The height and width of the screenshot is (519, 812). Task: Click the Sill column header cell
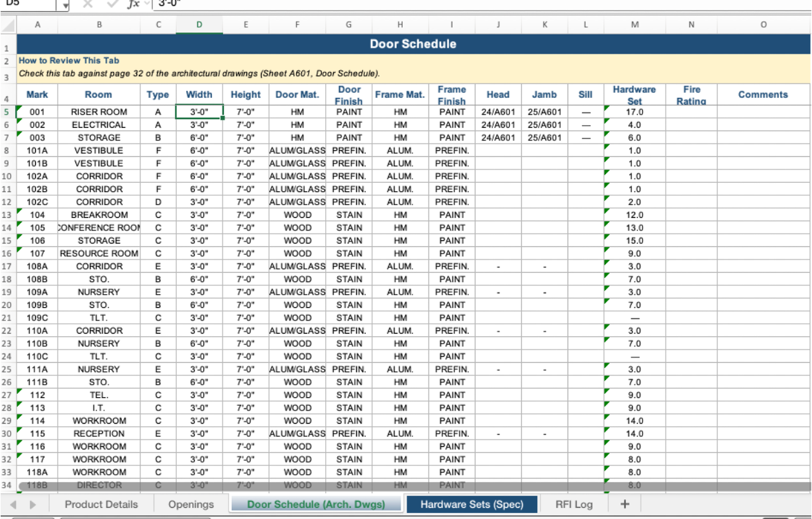[585, 95]
